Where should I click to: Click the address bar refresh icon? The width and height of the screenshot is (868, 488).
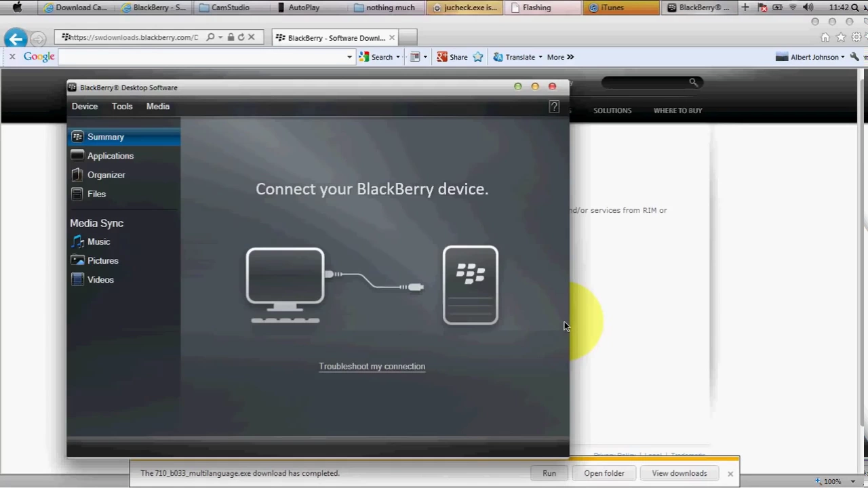[x=241, y=37]
